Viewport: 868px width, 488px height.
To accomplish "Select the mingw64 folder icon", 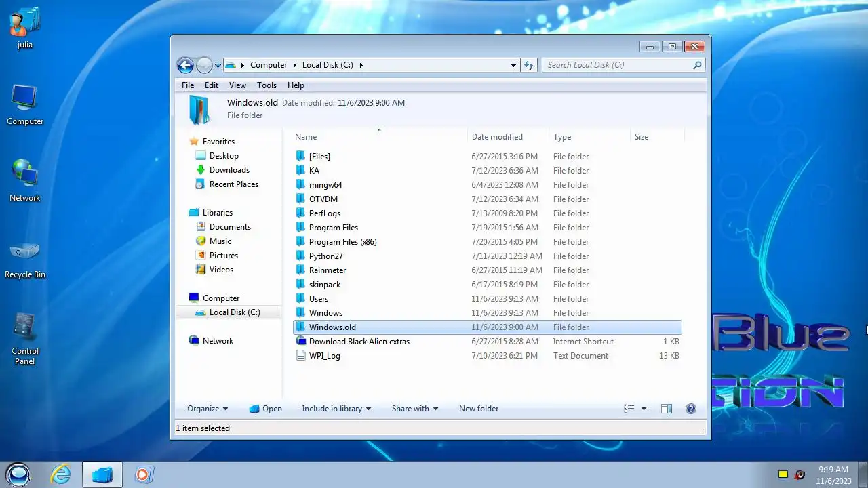I will [301, 185].
